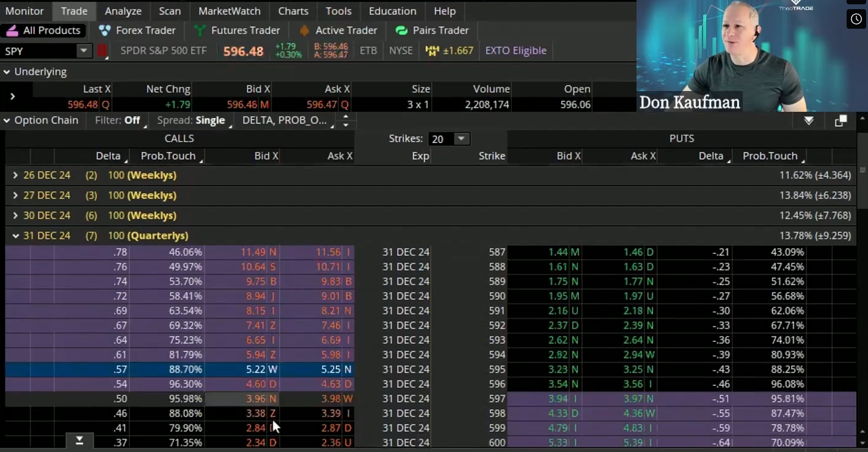868x452 pixels.
Task: Open the Scan tab
Action: click(170, 11)
